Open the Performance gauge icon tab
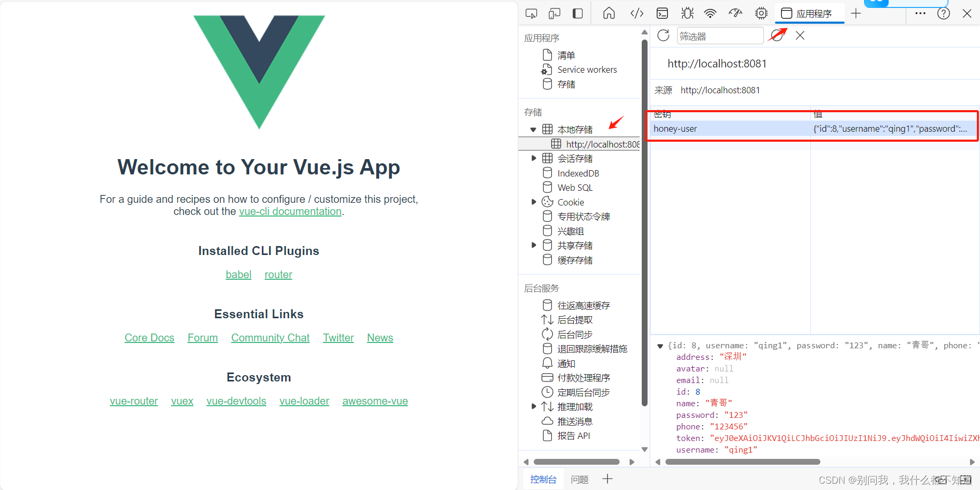This screenshot has width=980, height=490. coord(736,13)
